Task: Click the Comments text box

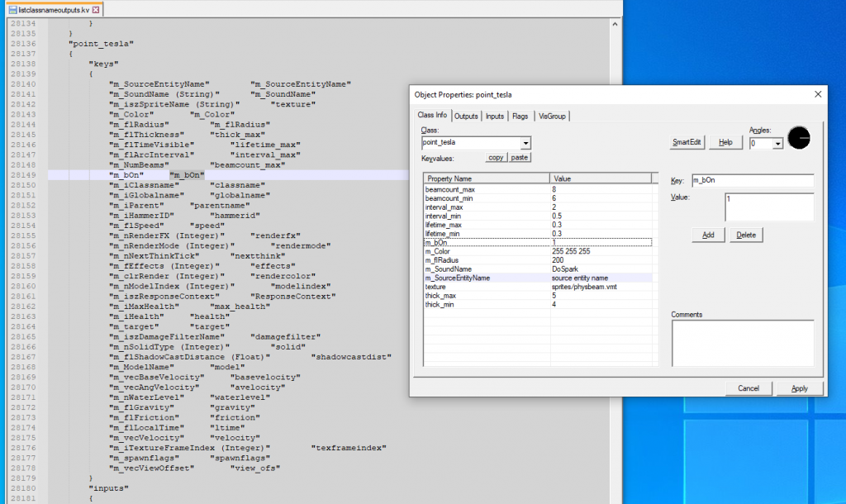Action: click(742, 343)
